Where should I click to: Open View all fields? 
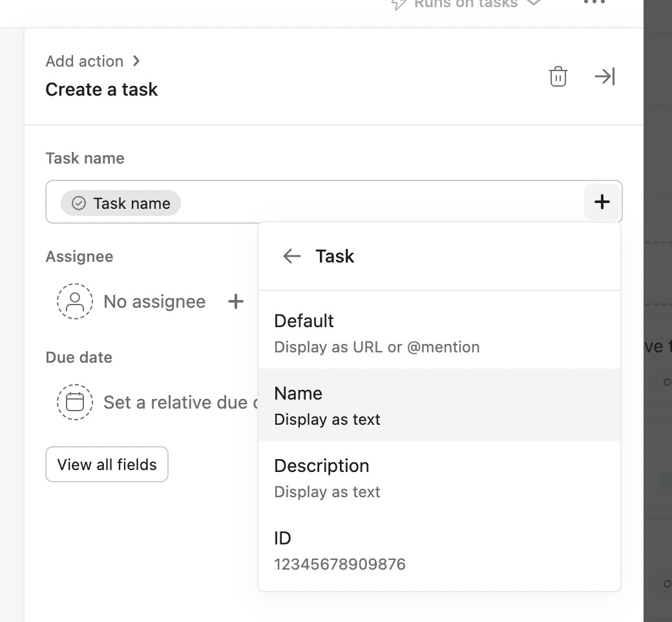pos(106,464)
